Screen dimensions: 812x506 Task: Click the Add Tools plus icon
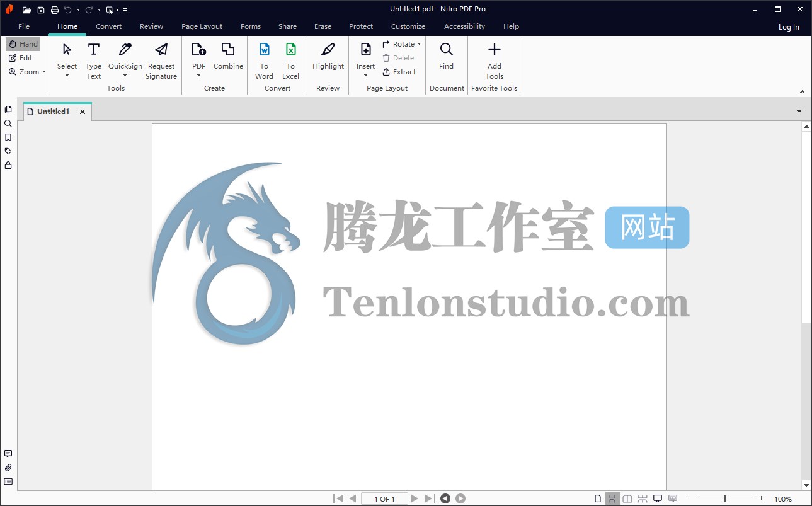pyautogui.click(x=495, y=49)
